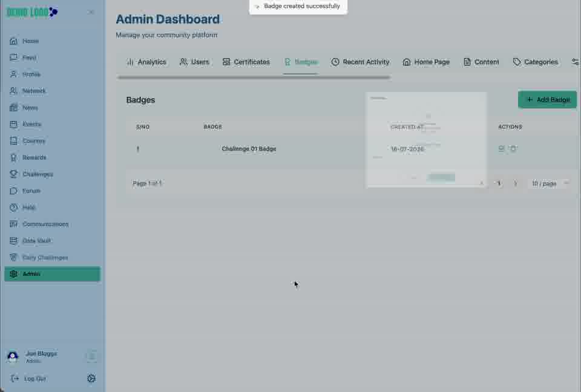This screenshot has width=581, height=392.
Task: Open the Categories tab
Action: (536, 62)
